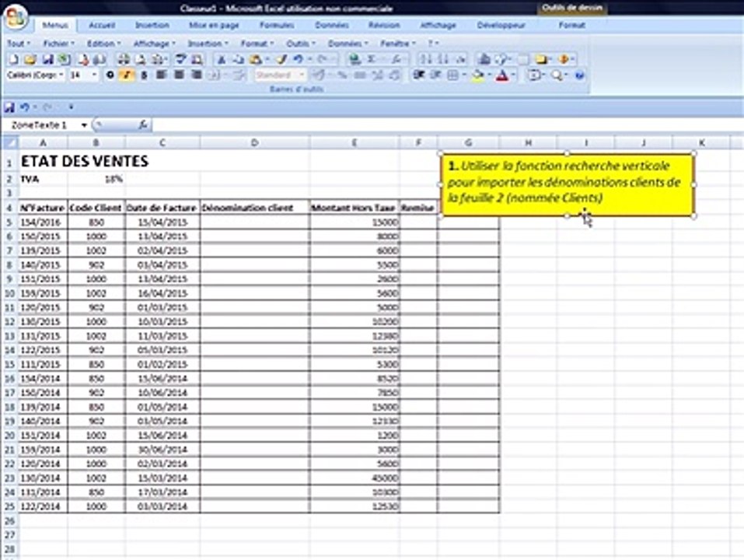The height and width of the screenshot is (560, 744).
Task: Click Save in the quick access bar
Action: pos(9,108)
